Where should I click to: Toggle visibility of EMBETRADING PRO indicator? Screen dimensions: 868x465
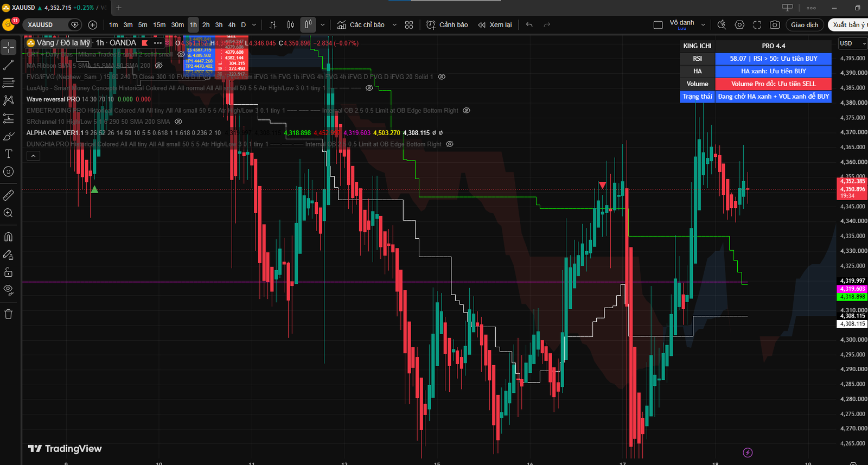point(466,111)
